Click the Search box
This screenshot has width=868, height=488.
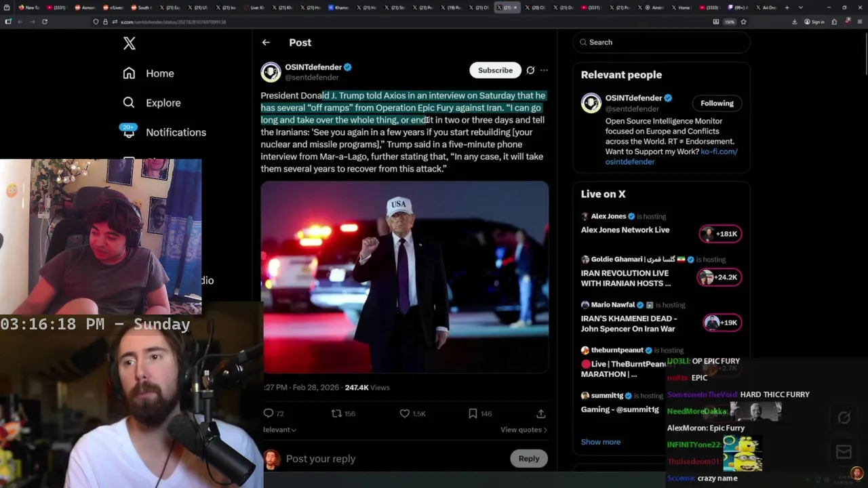[661, 42]
